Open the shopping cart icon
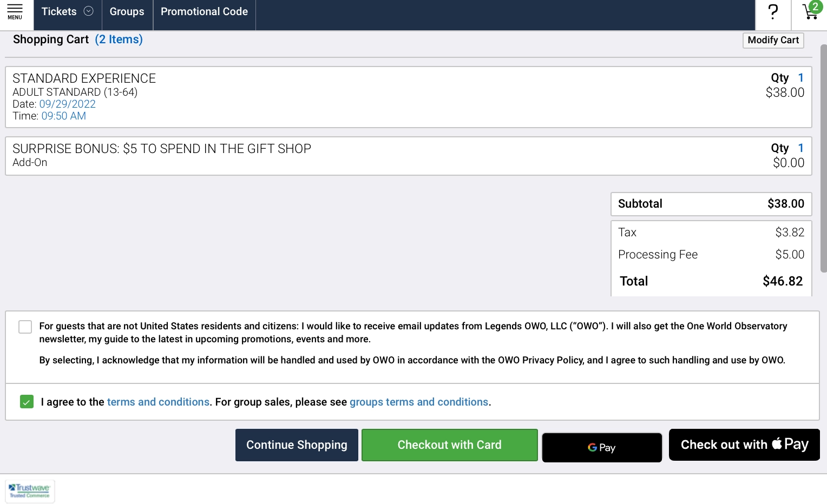This screenshot has width=827, height=504. pos(812,11)
